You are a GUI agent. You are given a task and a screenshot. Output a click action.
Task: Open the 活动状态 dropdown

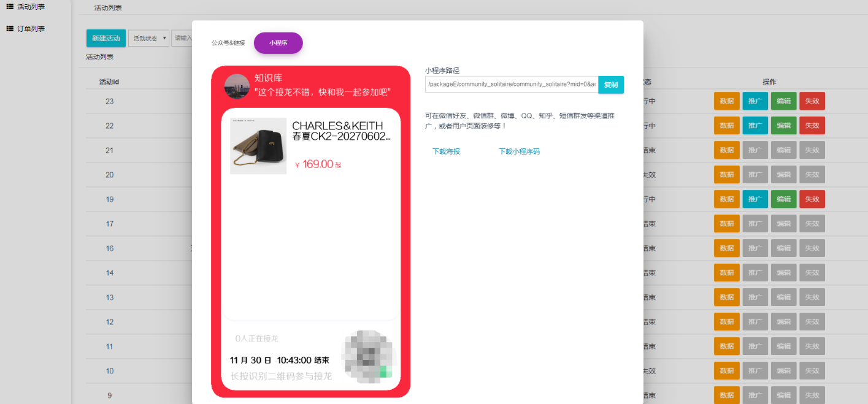pyautogui.click(x=148, y=38)
